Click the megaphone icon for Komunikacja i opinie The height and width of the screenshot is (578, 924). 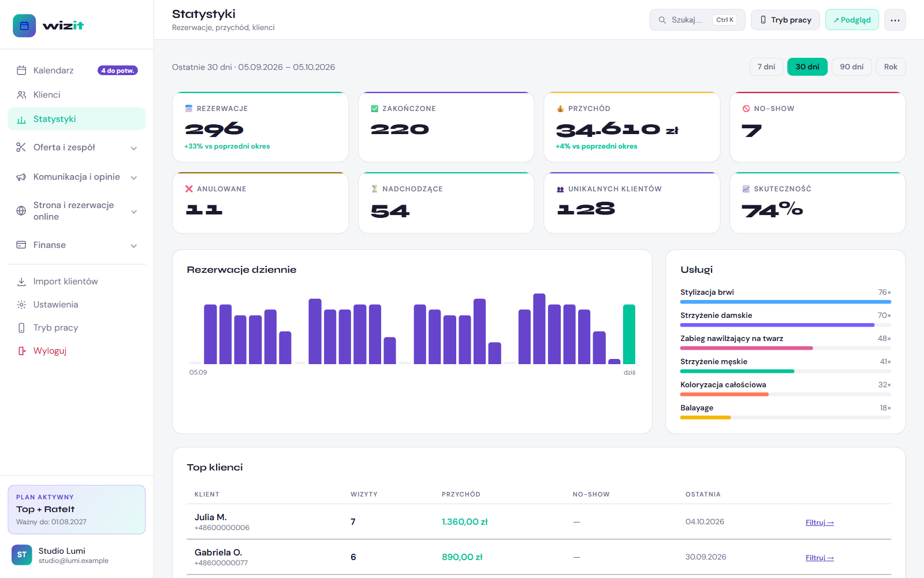click(x=21, y=177)
